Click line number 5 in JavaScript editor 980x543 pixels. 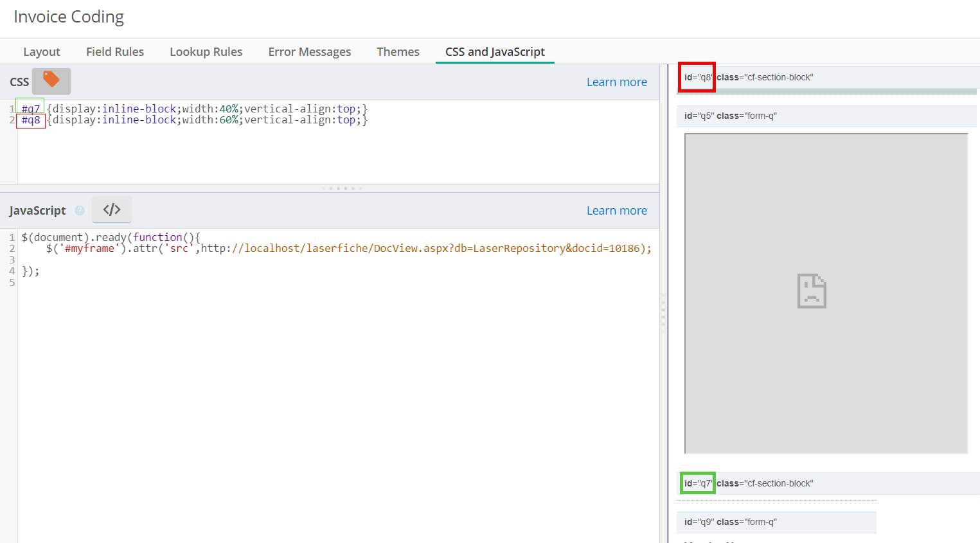click(12, 282)
